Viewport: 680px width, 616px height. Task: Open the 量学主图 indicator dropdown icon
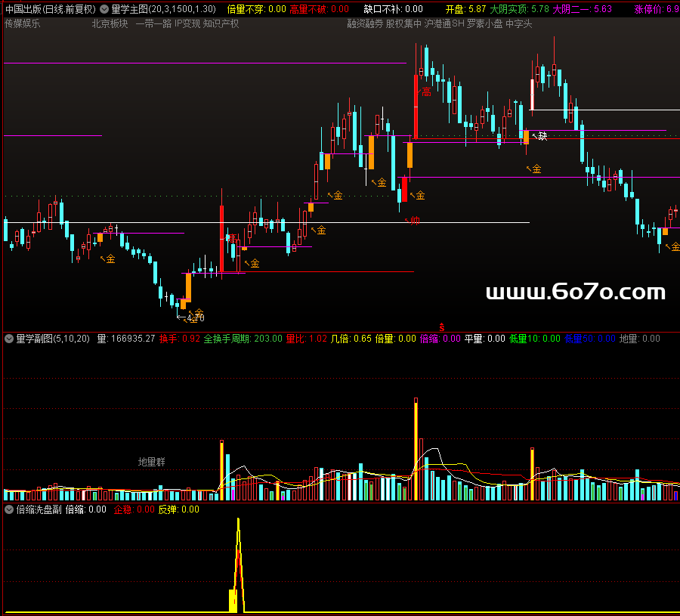[x=104, y=10]
